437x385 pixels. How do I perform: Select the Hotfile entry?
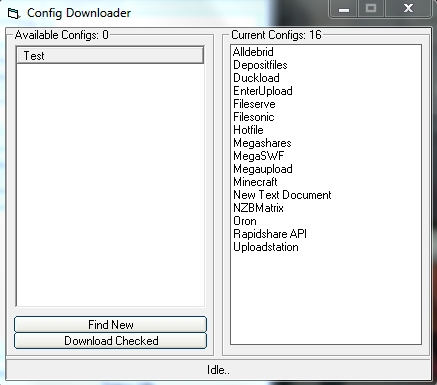[248, 130]
